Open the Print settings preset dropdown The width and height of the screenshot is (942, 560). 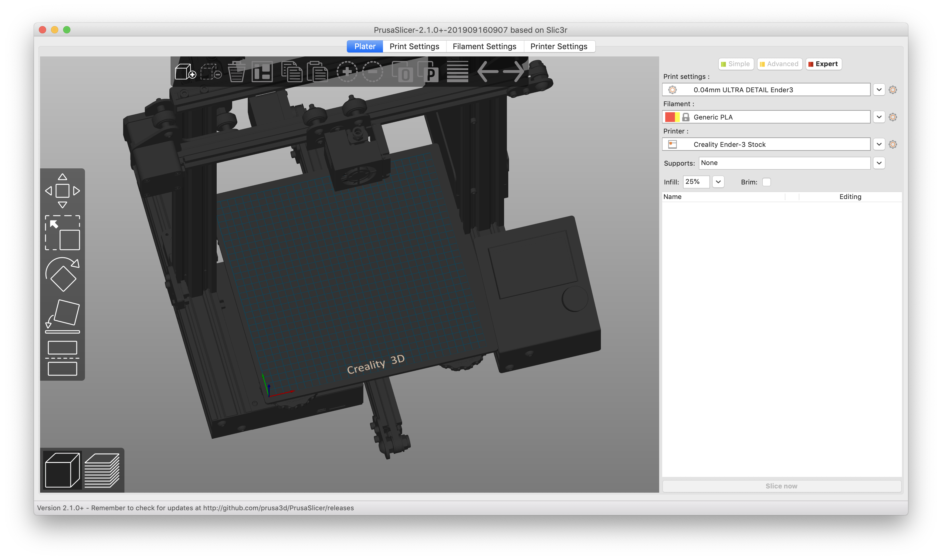click(879, 90)
